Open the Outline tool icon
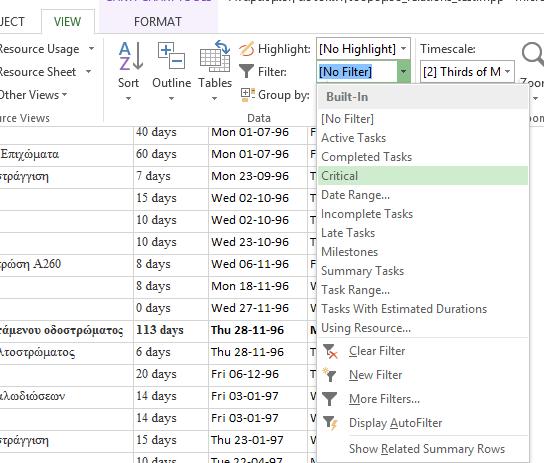 point(171,55)
